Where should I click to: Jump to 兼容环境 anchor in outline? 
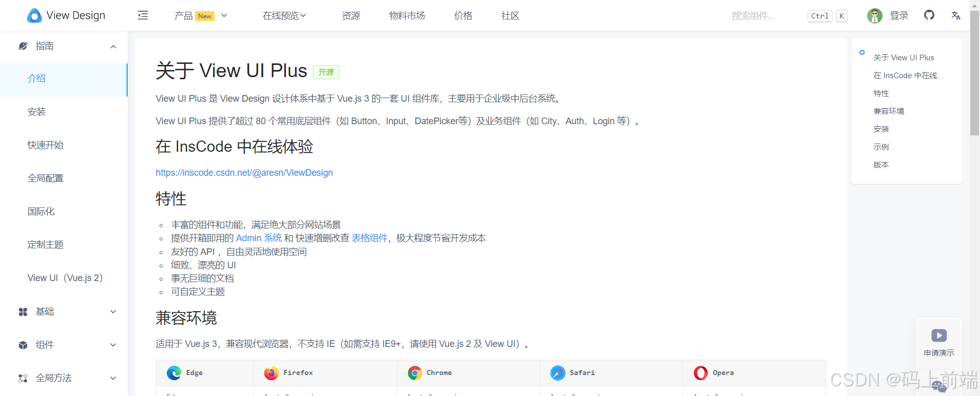click(x=889, y=111)
